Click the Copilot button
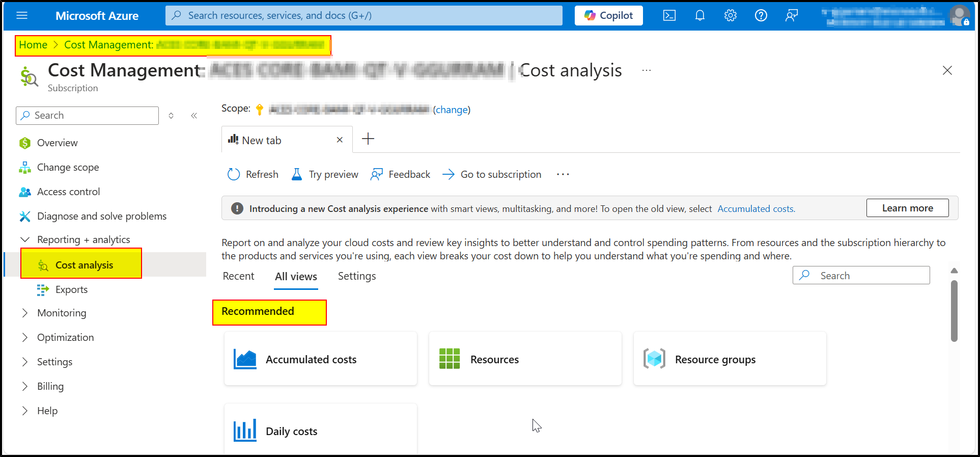The width and height of the screenshot is (980, 457). (x=609, y=16)
